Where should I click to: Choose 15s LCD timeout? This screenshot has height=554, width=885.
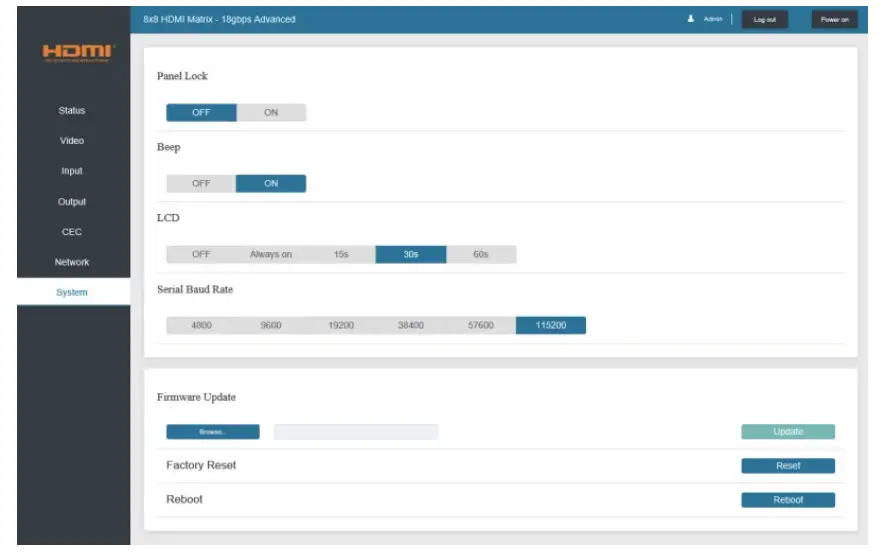pyautogui.click(x=341, y=255)
